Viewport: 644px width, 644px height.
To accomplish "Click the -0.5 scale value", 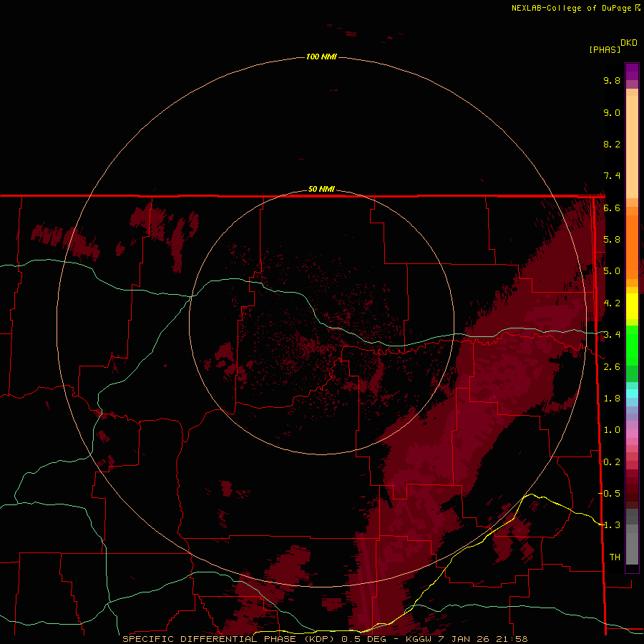I will click(609, 493).
